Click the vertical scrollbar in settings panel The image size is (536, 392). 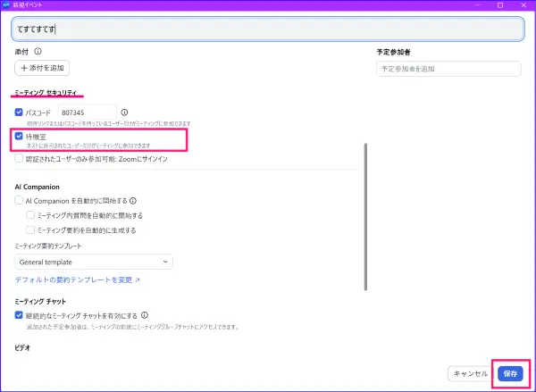click(x=364, y=214)
